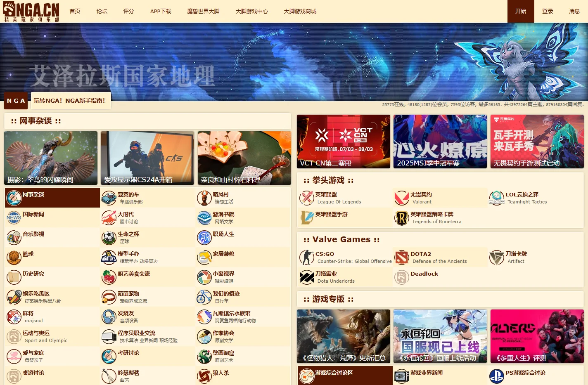Click the 英雄联盟策略卡牌 Runeterra icon
The image size is (588, 385).
[x=402, y=217]
